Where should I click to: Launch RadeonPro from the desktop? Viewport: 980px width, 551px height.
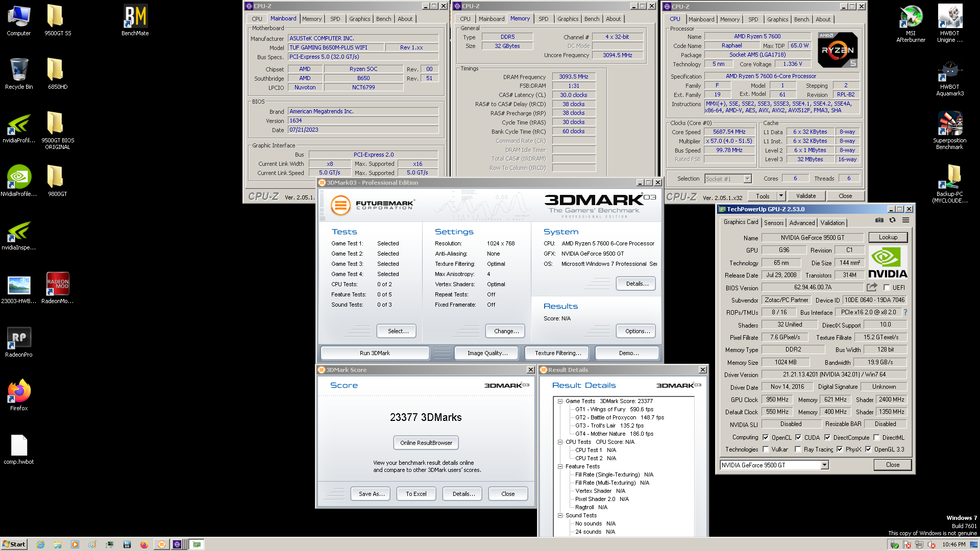click(x=19, y=342)
